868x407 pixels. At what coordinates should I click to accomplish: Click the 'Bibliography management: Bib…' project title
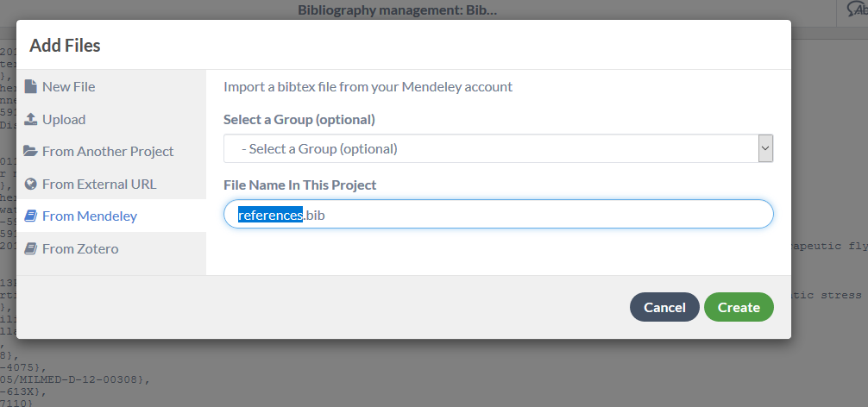click(398, 10)
